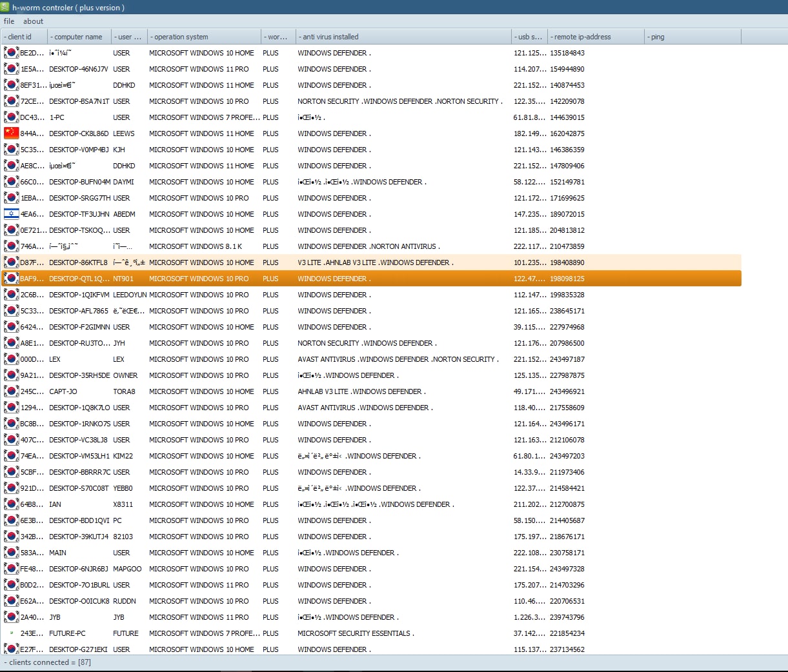Select computer name CAPT-JO
Viewport: 788px width, 672px height.
pyautogui.click(x=63, y=391)
